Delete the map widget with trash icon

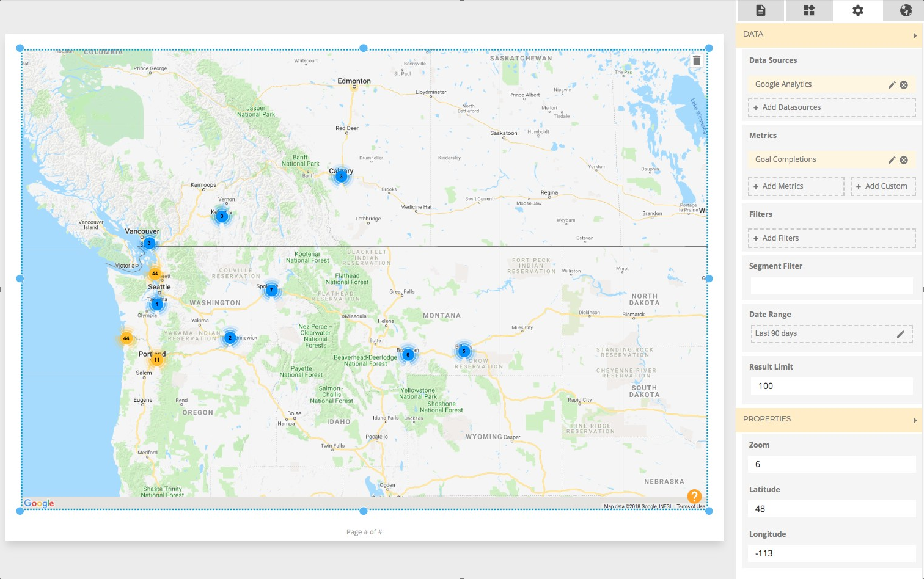click(x=697, y=60)
